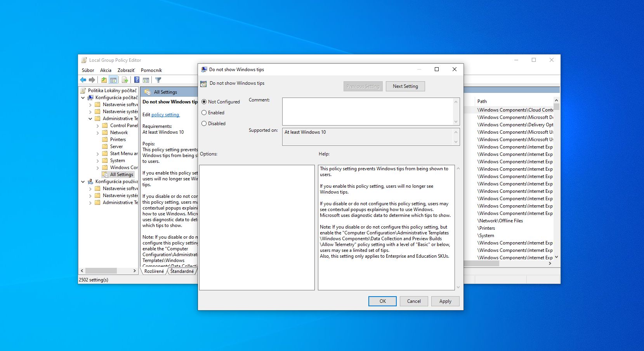This screenshot has width=644, height=351.
Task: Expand the Start Menu tree node
Action: [x=97, y=154]
